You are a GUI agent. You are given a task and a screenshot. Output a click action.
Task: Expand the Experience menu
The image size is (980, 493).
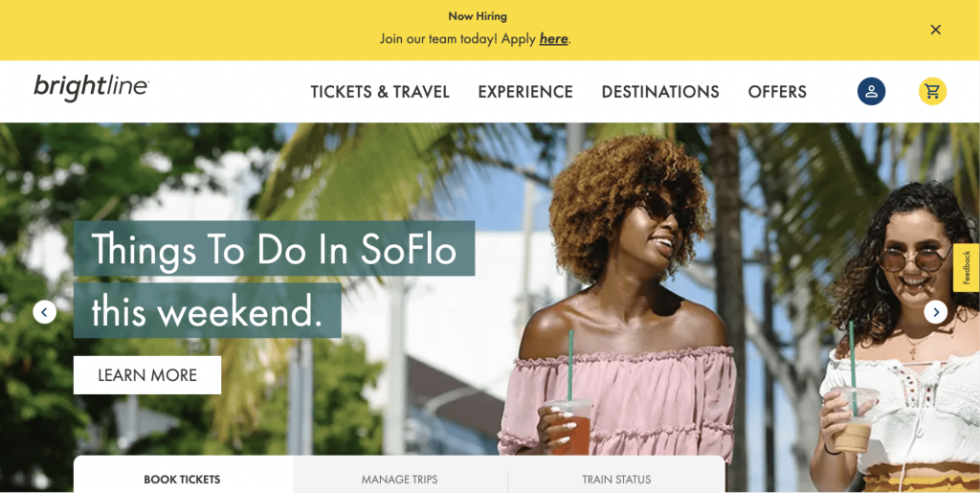(x=525, y=92)
